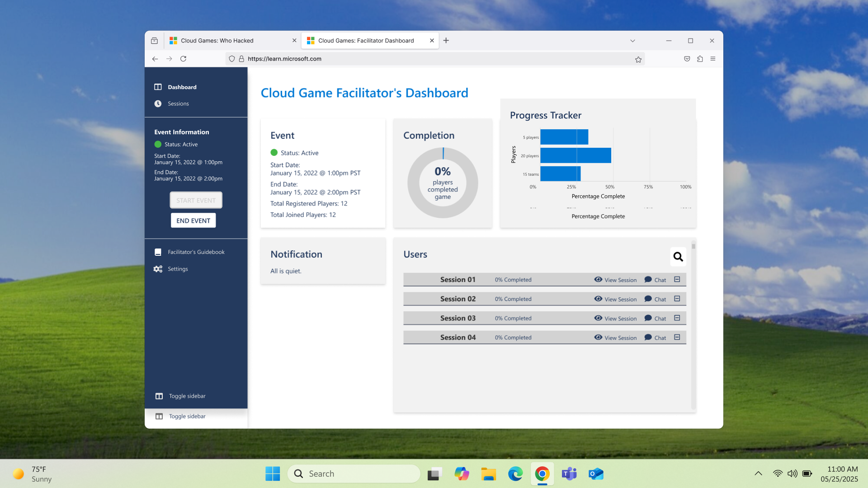Collapse the Session 03 row
Viewport: 868px width, 488px height.
677,318
